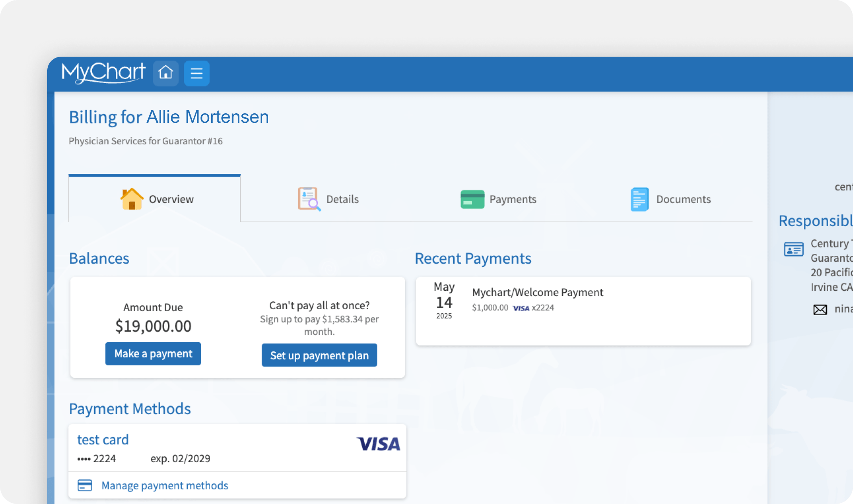Screen dimensions: 853x504
Task: Select the Overview tab
Action: click(171, 199)
